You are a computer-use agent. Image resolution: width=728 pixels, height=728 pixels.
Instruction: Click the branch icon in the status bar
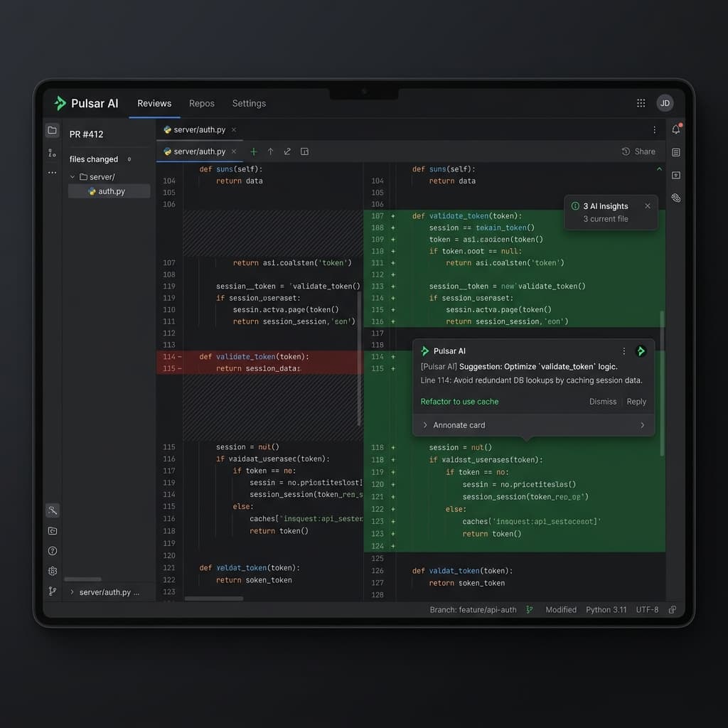click(529, 609)
